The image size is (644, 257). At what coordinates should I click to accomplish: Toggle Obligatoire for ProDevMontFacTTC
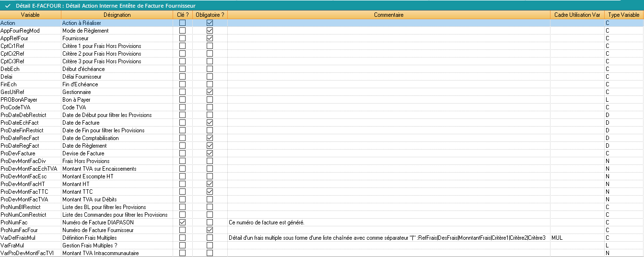coord(210,192)
